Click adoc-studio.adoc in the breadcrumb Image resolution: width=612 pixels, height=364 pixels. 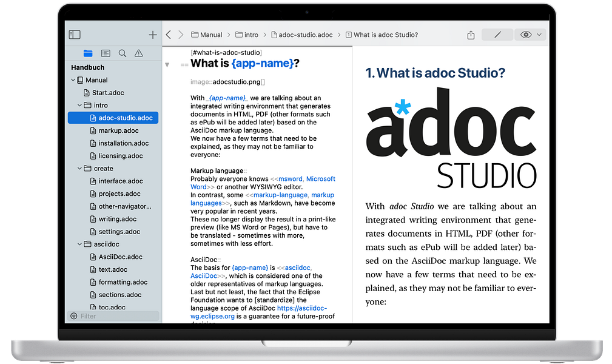(x=301, y=35)
